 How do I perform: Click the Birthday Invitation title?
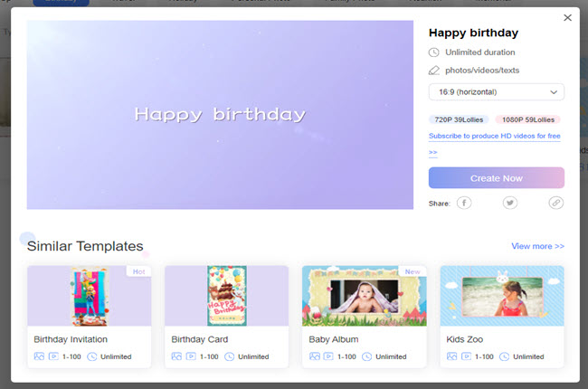pyautogui.click(x=71, y=339)
